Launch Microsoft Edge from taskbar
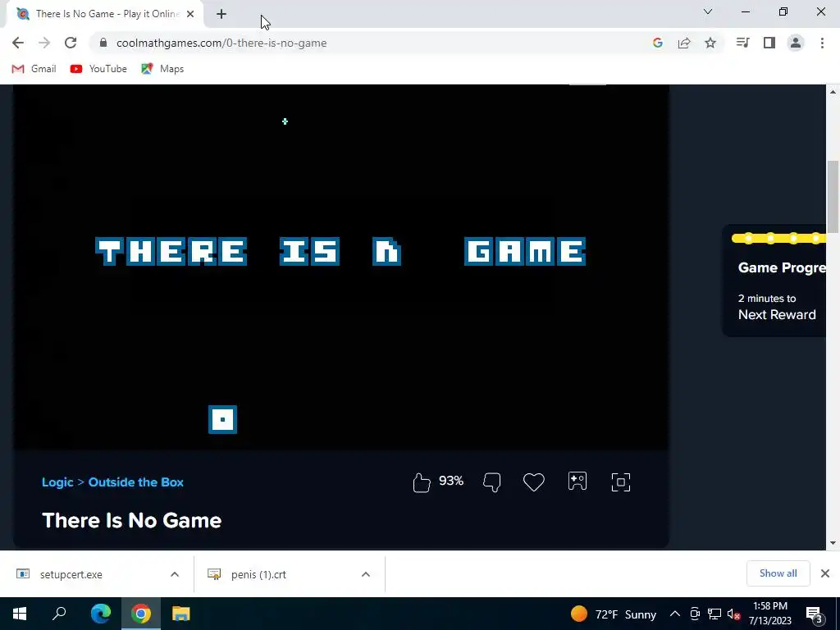This screenshot has height=630, width=840. click(100, 614)
